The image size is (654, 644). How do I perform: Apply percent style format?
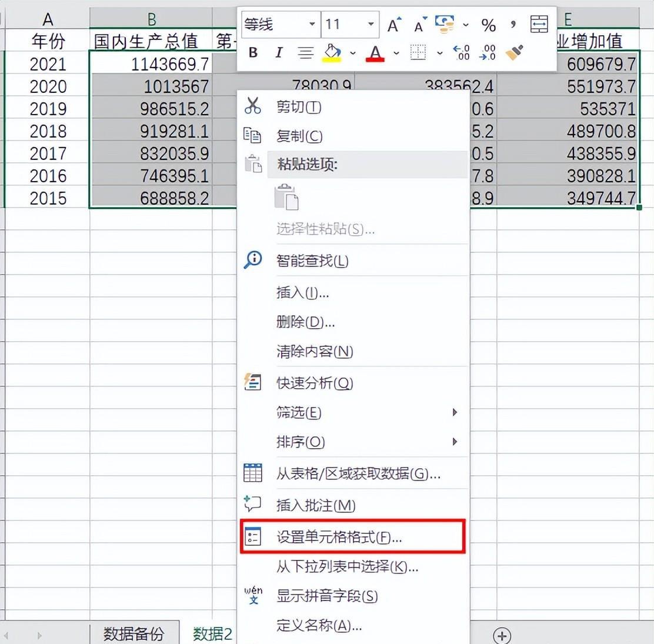tap(488, 25)
